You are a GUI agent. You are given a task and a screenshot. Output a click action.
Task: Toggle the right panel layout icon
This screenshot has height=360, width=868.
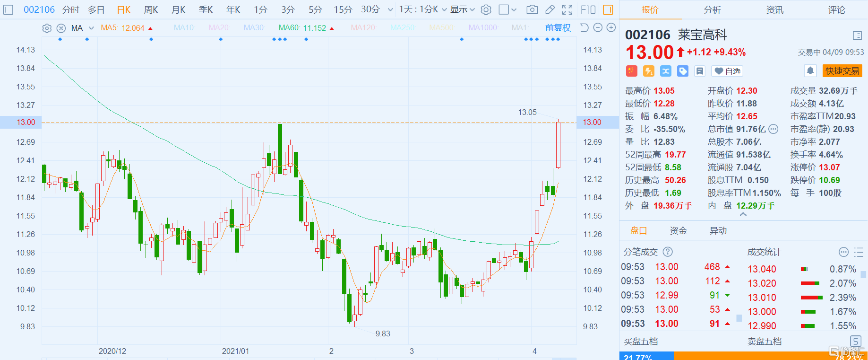(x=608, y=9)
